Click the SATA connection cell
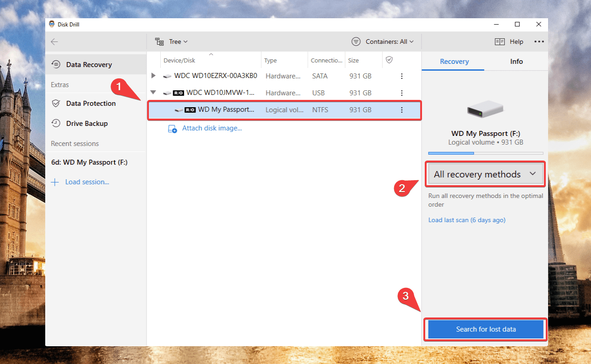 pos(320,76)
